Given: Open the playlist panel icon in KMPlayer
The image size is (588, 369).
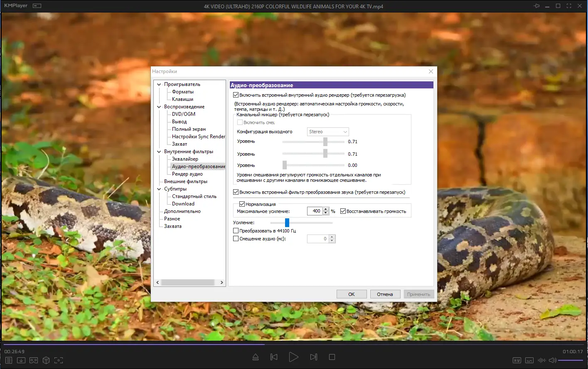Looking at the screenshot, I should [9, 360].
